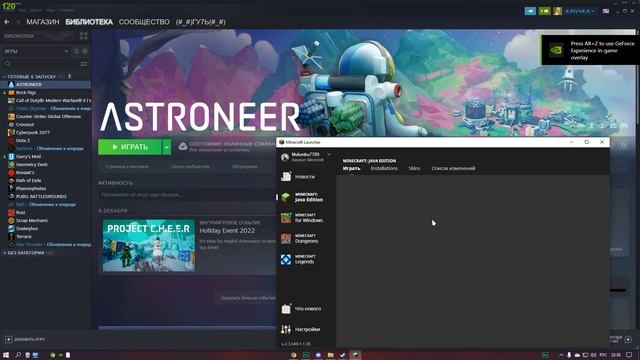Open the PROJECT C.H.E.E.R event thumbnail
This screenshot has height=360, width=640.
coord(149,245)
